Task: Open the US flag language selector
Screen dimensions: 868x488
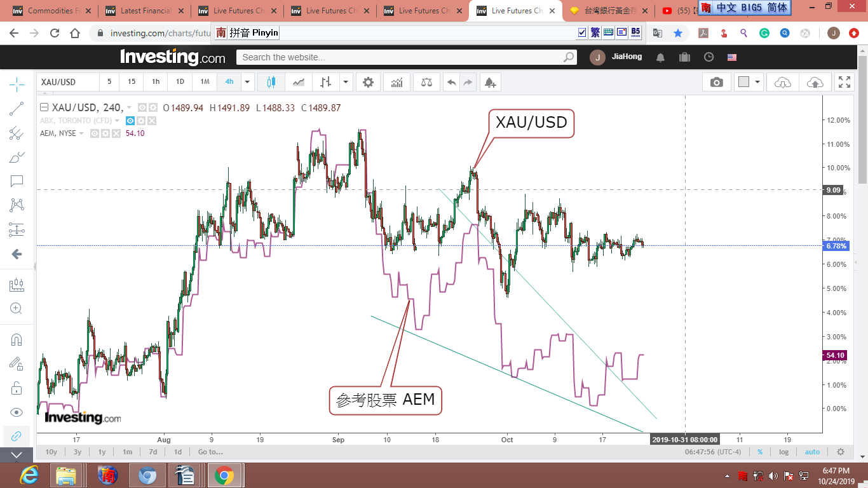Action: [732, 57]
